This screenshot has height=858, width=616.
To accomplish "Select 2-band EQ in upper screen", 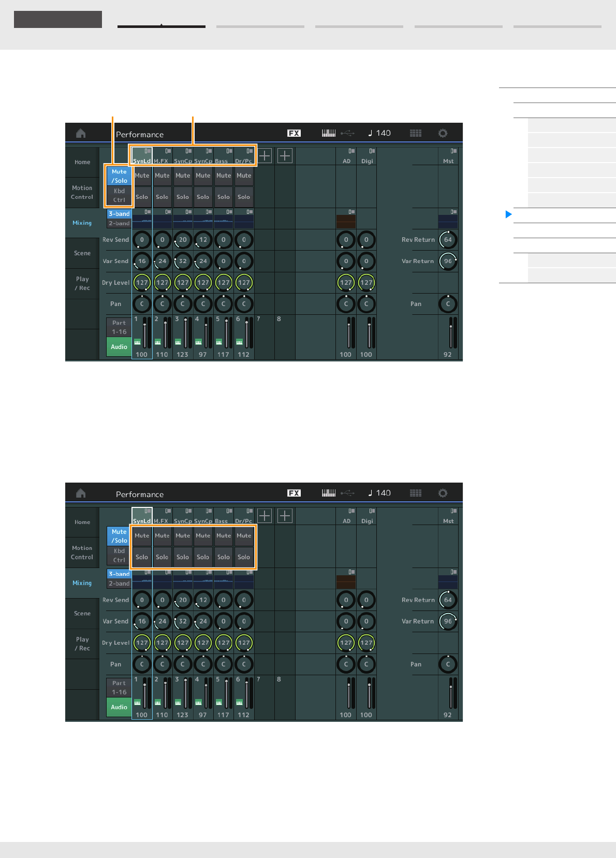I will [119, 223].
